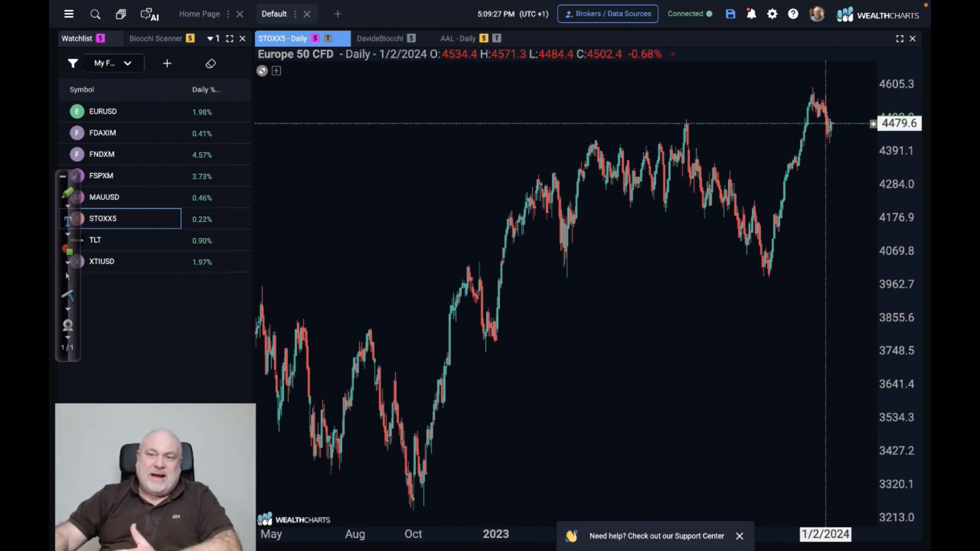The width and height of the screenshot is (980, 551).
Task: Open the user profile avatar
Action: click(817, 14)
